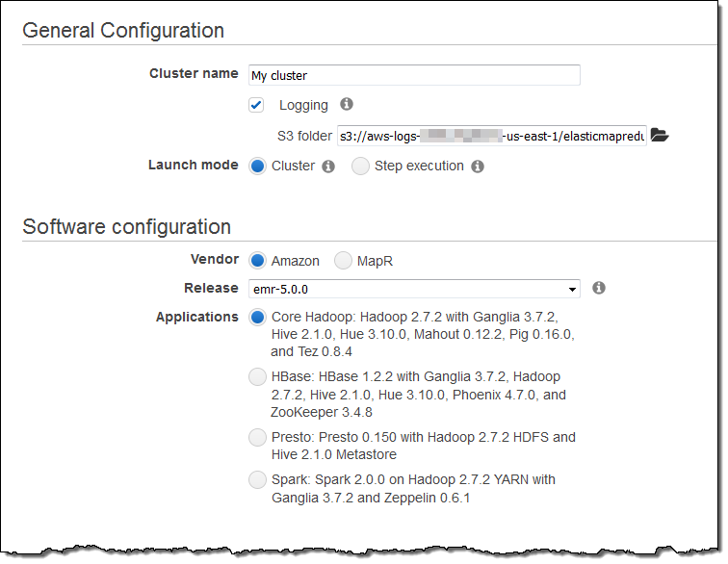
Task: Select the Spark applications option
Action: click(x=257, y=479)
